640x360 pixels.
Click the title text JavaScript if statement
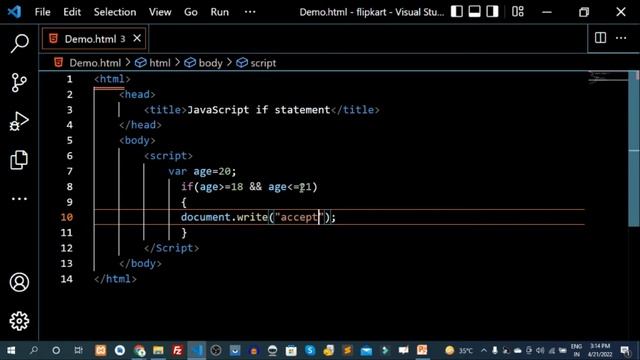(x=259, y=110)
